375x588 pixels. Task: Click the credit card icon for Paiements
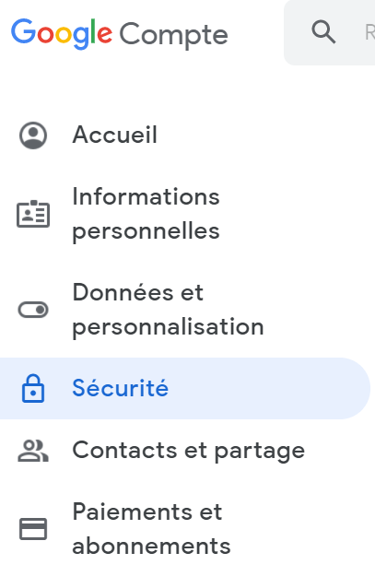[x=33, y=529]
